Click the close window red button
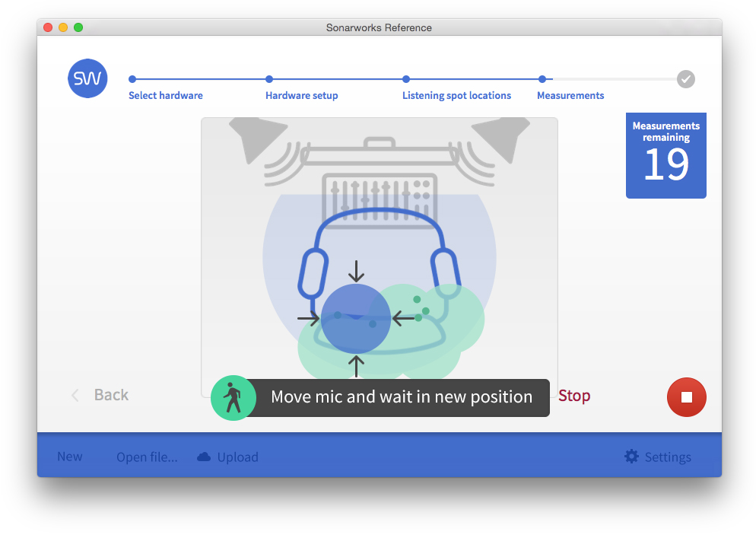The image size is (756, 538). tap(48, 27)
